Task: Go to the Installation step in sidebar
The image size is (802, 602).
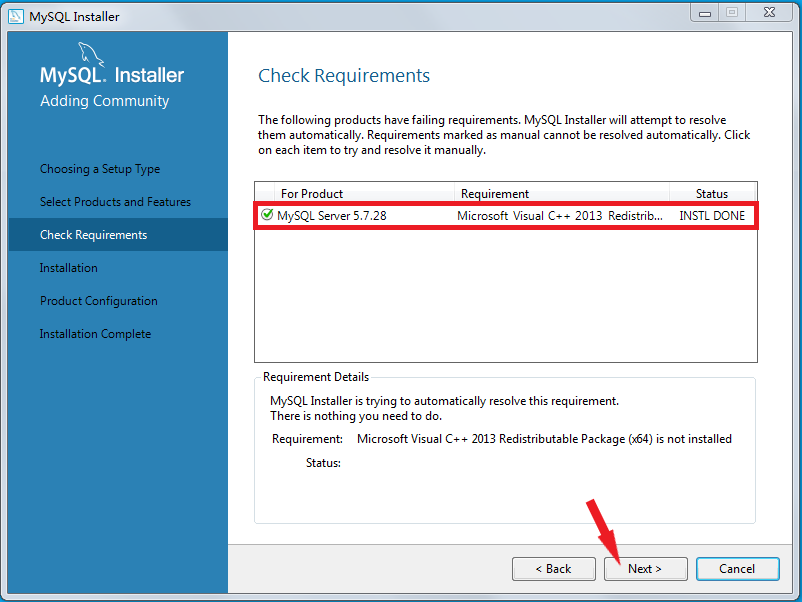Action: click(x=69, y=268)
